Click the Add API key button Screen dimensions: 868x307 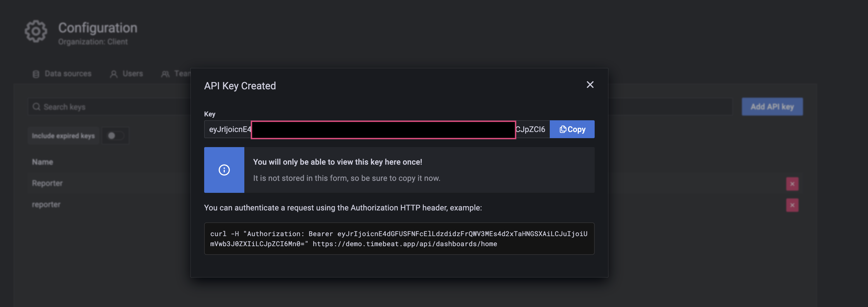click(x=772, y=107)
